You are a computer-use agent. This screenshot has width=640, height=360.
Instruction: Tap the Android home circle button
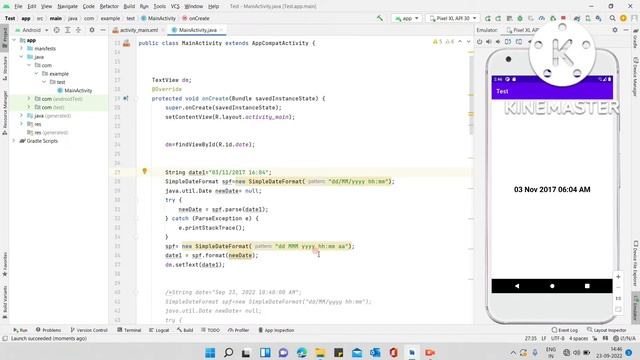click(x=552, y=286)
